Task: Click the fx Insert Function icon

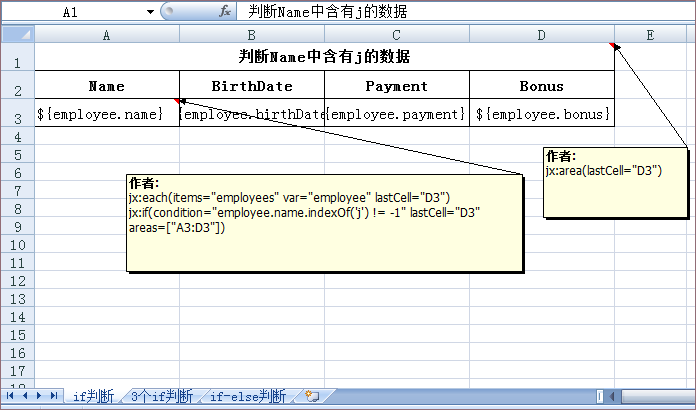Action: [x=226, y=12]
